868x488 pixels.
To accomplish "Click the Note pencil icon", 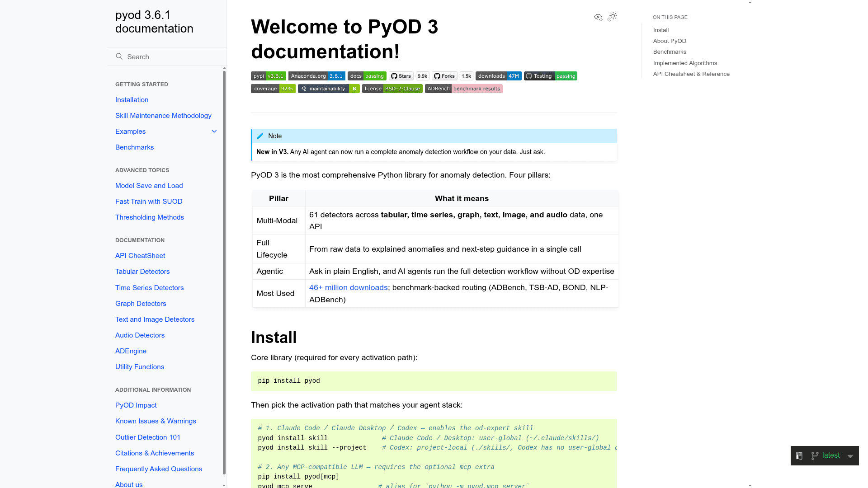I will pyautogui.click(x=260, y=136).
